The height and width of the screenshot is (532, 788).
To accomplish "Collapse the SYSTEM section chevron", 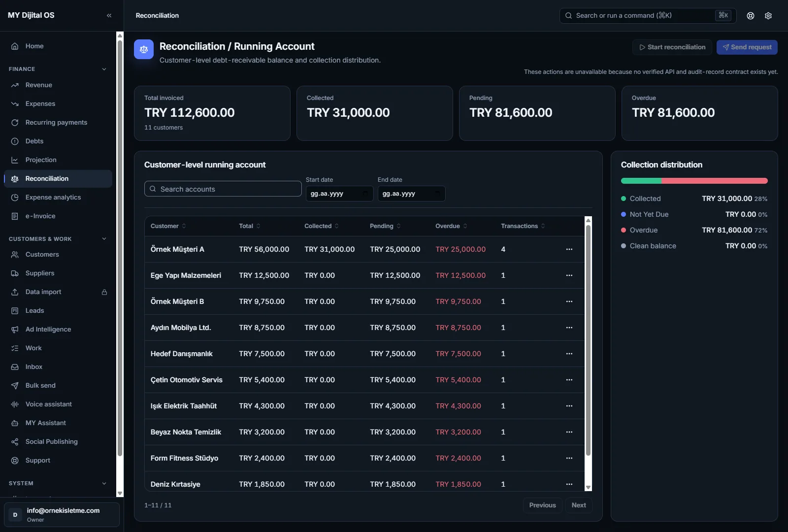I will click(104, 483).
